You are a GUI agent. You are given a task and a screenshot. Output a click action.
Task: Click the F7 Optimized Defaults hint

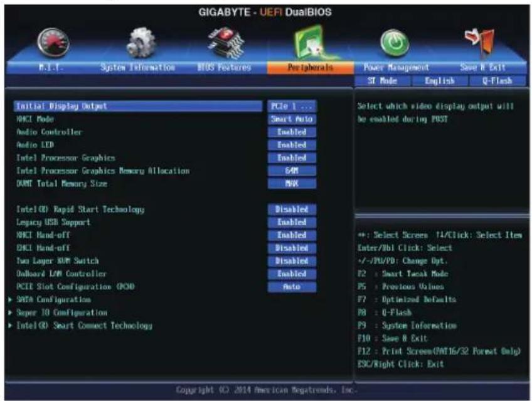coord(407,299)
